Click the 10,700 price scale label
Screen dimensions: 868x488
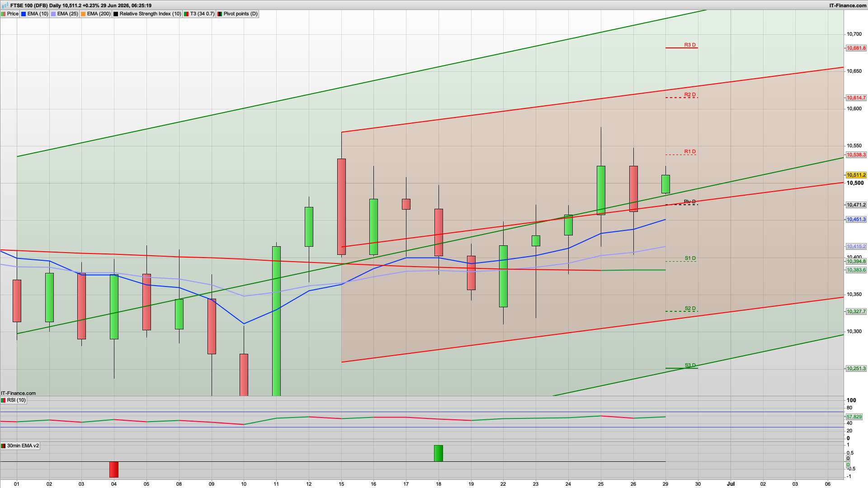coord(854,34)
